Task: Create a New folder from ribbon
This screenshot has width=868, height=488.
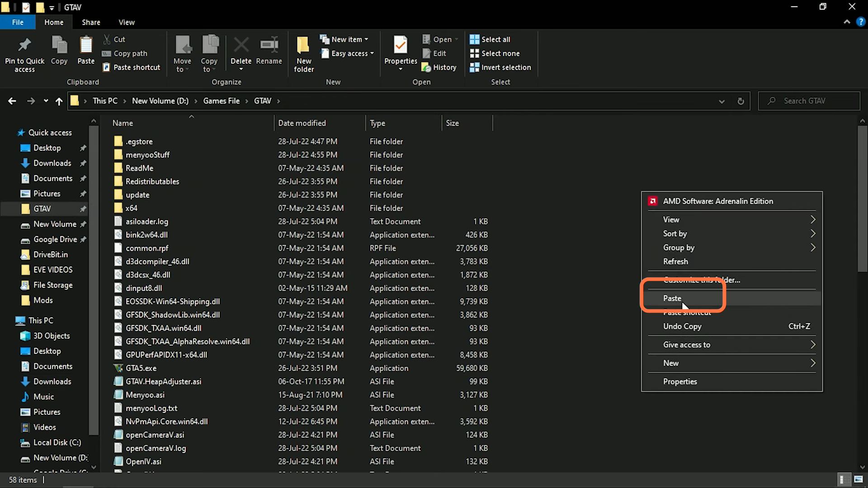Action: pos(304,54)
